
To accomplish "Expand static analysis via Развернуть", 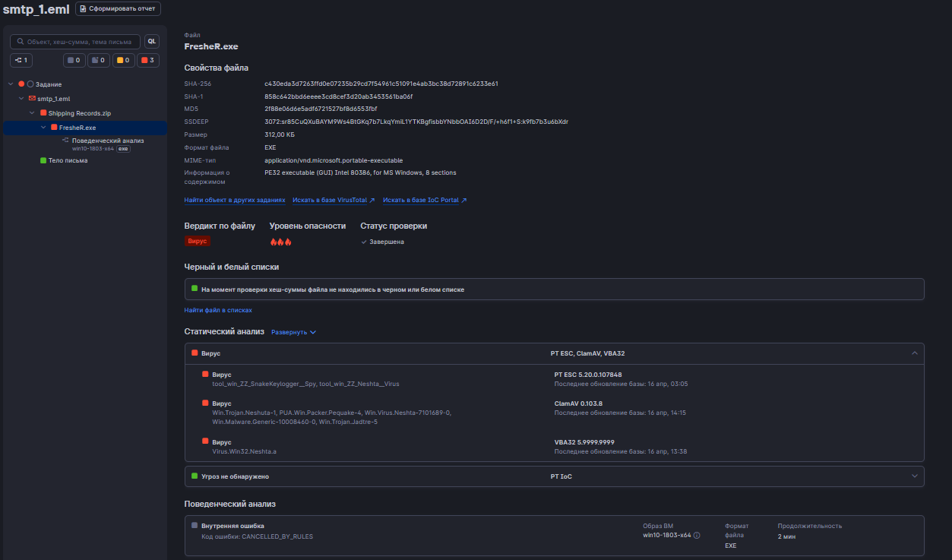I will click(x=293, y=332).
